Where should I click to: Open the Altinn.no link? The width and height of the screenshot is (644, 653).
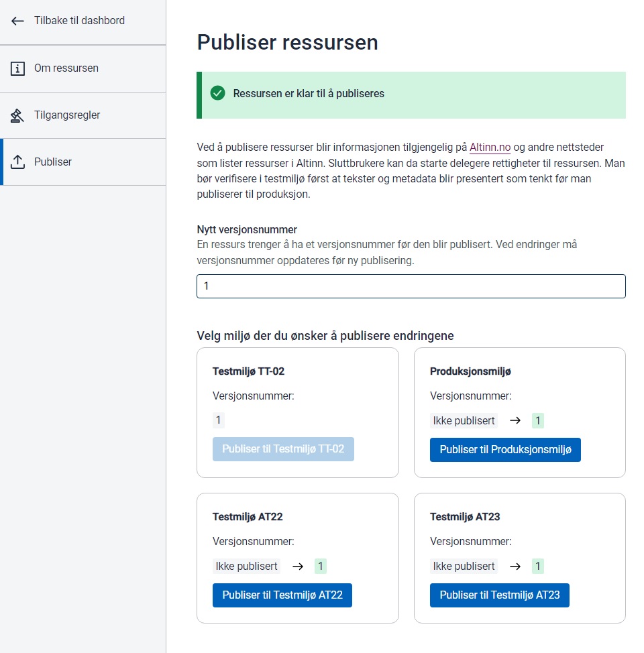coord(490,147)
